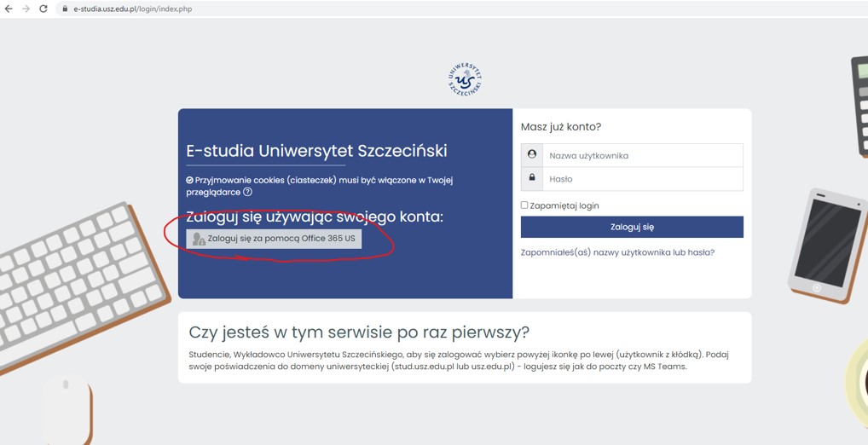Enable the Zapamiętaj login checkbox

click(x=524, y=205)
